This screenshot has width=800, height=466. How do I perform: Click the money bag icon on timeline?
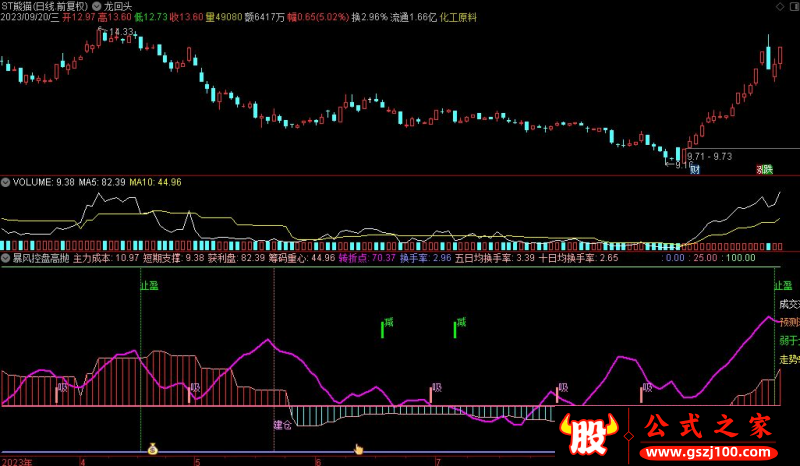pos(153,449)
